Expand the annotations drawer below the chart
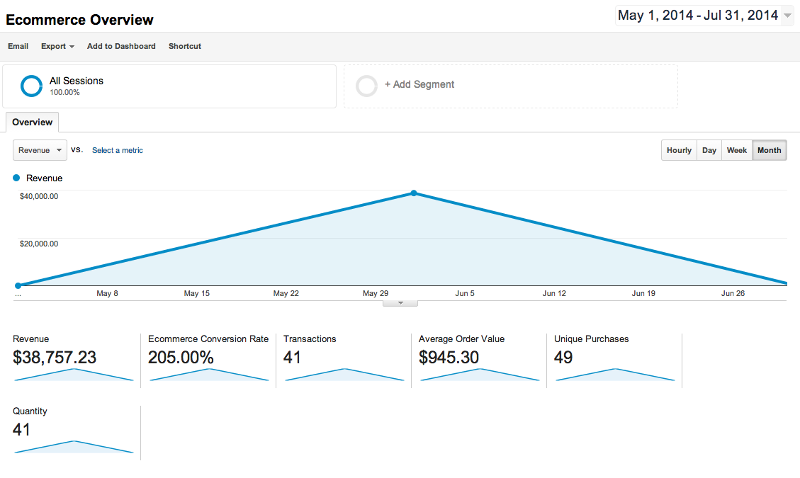Image resolution: width=800 pixels, height=478 pixels. point(400,303)
